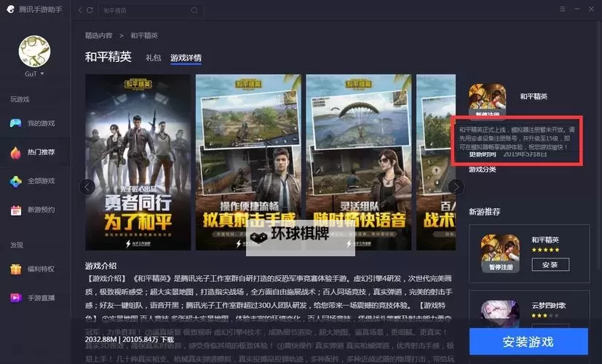
Task: Click the 游戏介绍 heading text
Action: pyautogui.click(x=100, y=266)
